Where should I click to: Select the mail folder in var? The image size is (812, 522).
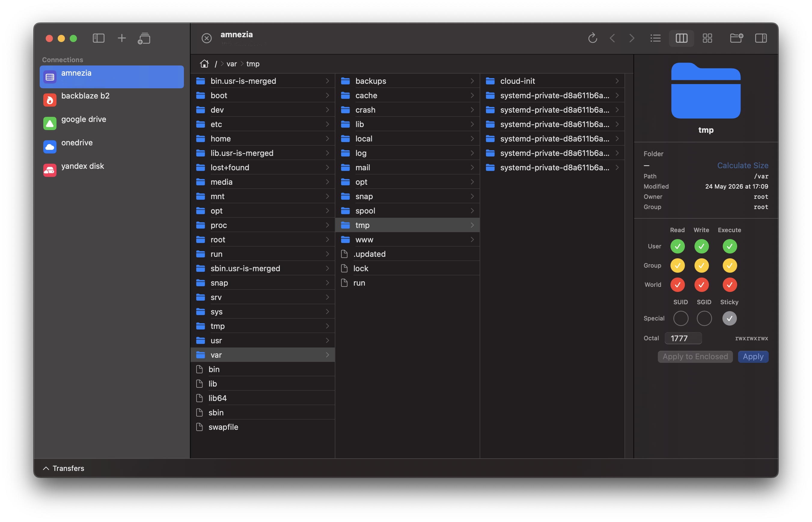(x=408, y=168)
